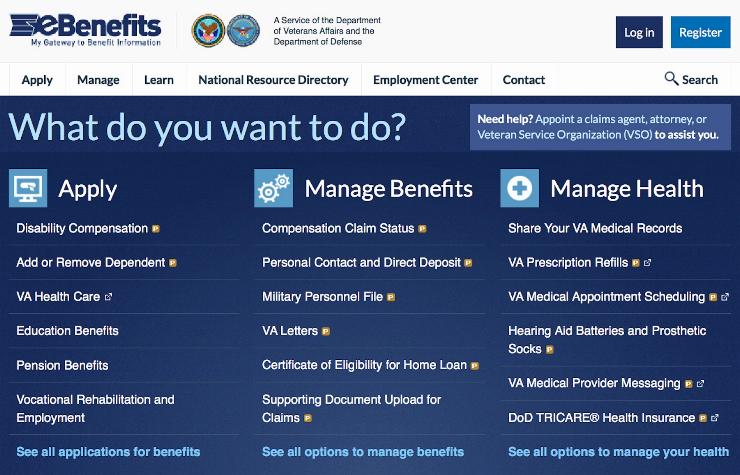
Task: Open Add or Remove Dependent link
Action: click(x=91, y=263)
